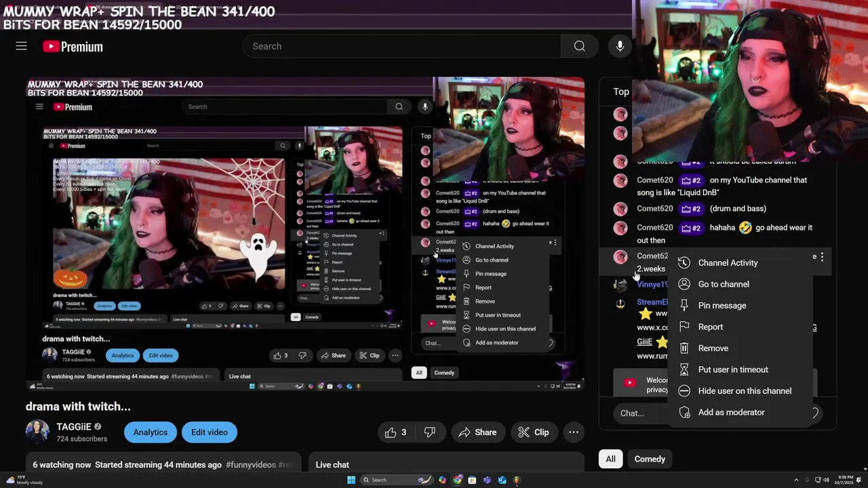The image size is (868, 488).
Task: Go to YouTube Premium home logo
Action: point(73,47)
